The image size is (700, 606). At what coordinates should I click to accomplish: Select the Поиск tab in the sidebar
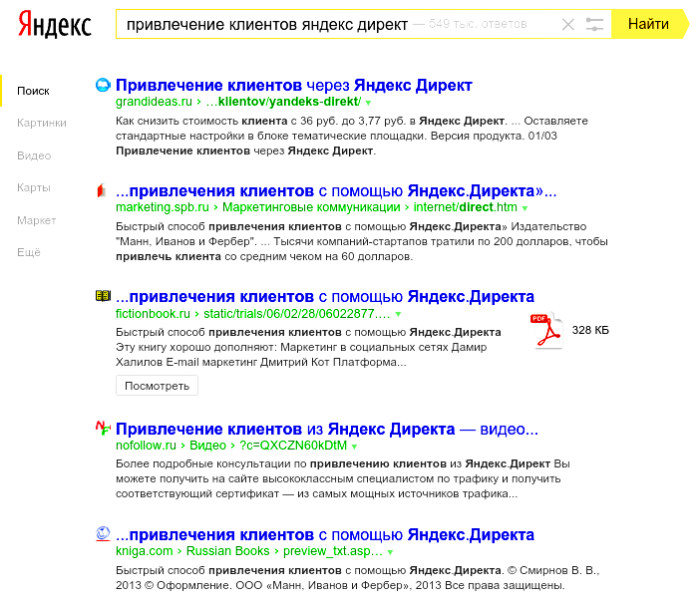point(33,91)
